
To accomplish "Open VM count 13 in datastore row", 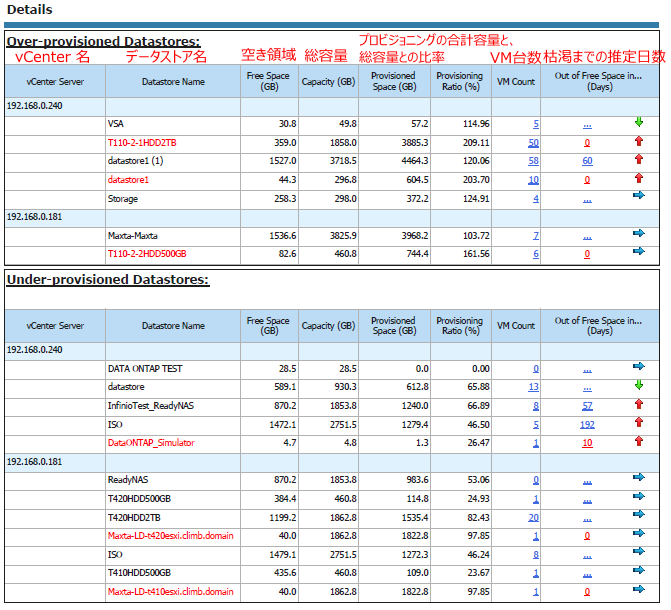I will [x=533, y=387].
